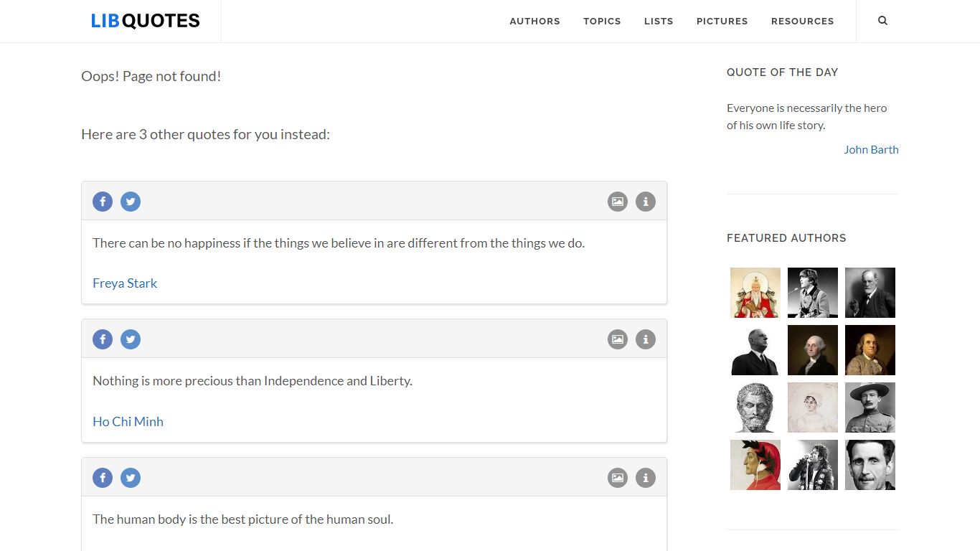Screen dimensions: 980x551
Task: Share Freya Stark quote on Facebook
Action: click(x=103, y=202)
